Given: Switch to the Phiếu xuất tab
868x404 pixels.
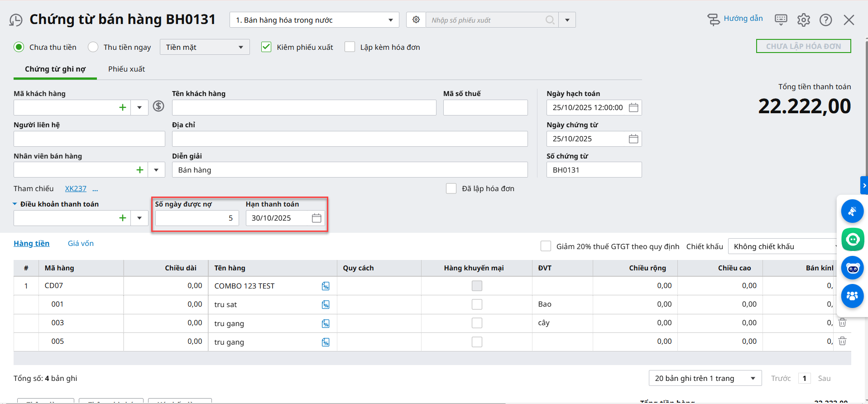Looking at the screenshot, I should point(126,69).
